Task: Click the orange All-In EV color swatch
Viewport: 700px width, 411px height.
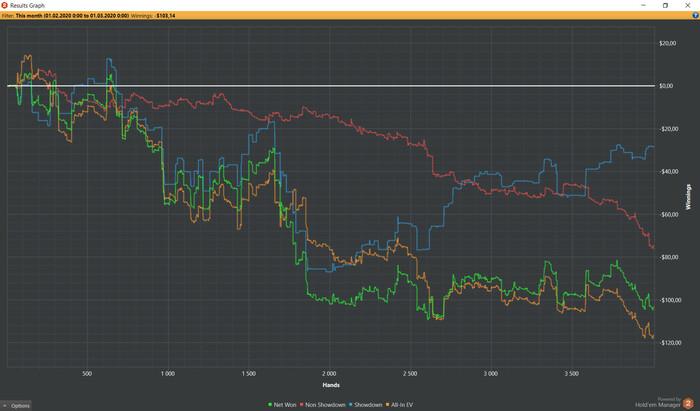Action: pos(388,405)
